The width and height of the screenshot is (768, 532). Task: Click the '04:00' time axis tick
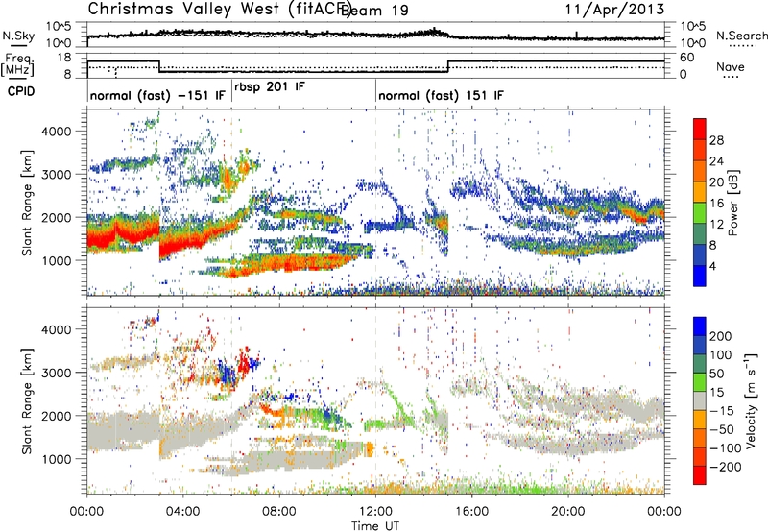183,512
